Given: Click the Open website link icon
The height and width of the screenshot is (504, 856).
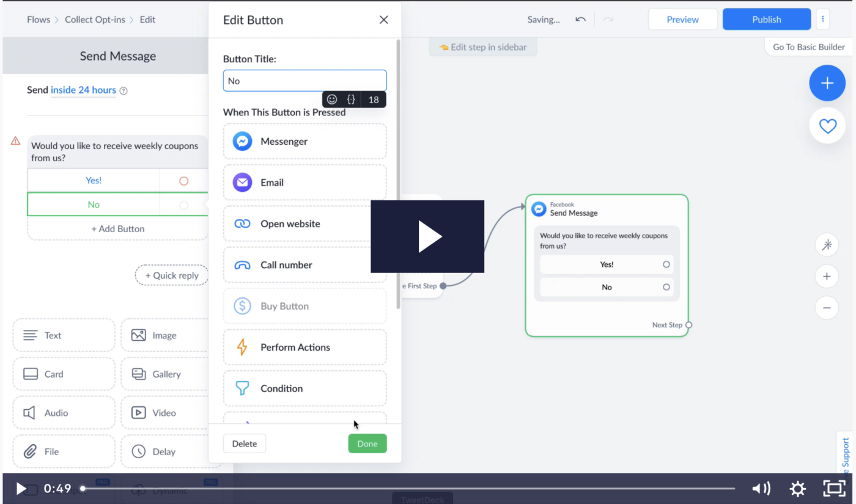Looking at the screenshot, I should (x=242, y=224).
